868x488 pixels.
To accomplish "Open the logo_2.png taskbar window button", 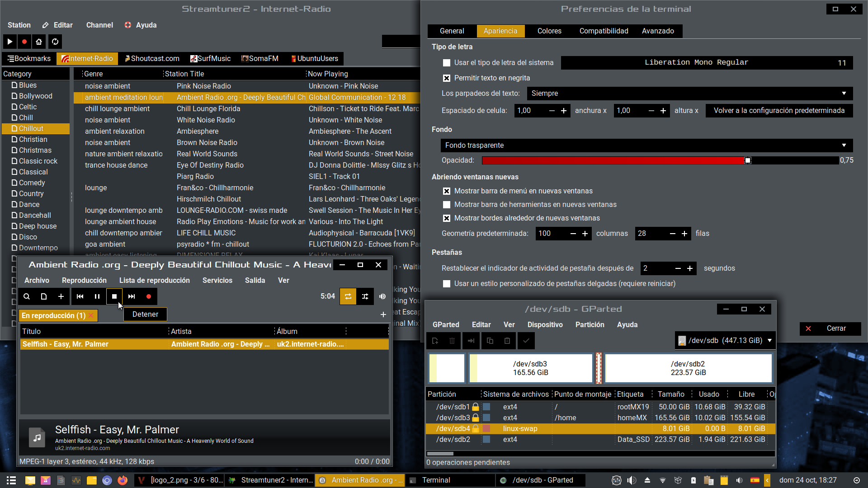I will coord(179,480).
